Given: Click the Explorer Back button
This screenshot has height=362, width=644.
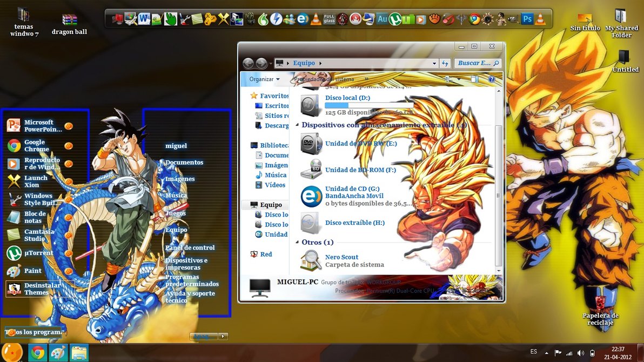Looking at the screenshot, I should coord(248,63).
